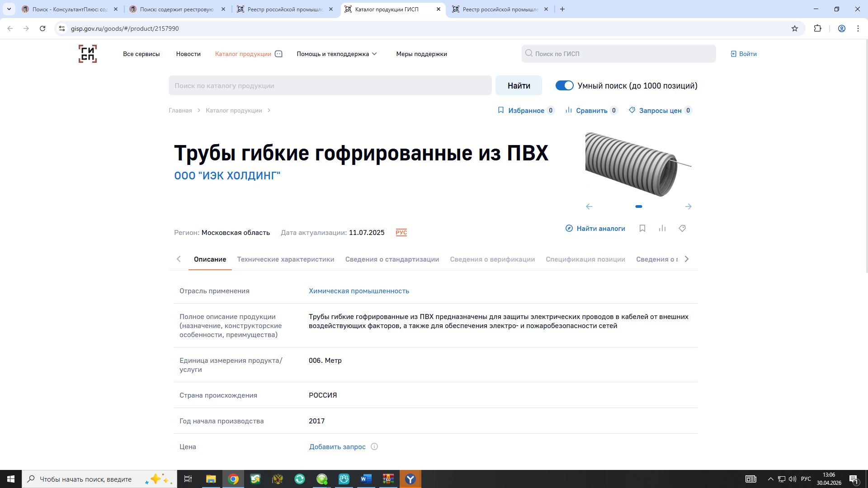Image resolution: width=868 pixels, height=488 pixels.
Task: Click the Главная breadcrumb
Action: (180, 111)
